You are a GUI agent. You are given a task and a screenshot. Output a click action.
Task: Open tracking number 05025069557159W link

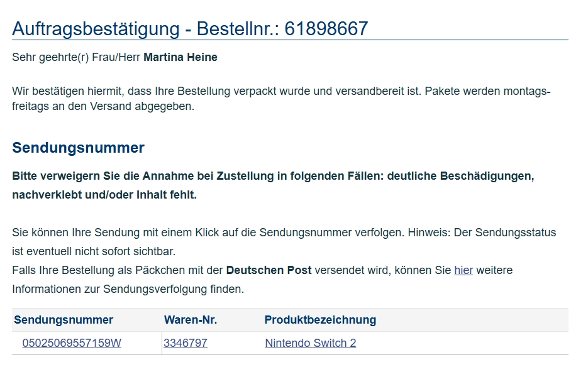[x=72, y=343]
